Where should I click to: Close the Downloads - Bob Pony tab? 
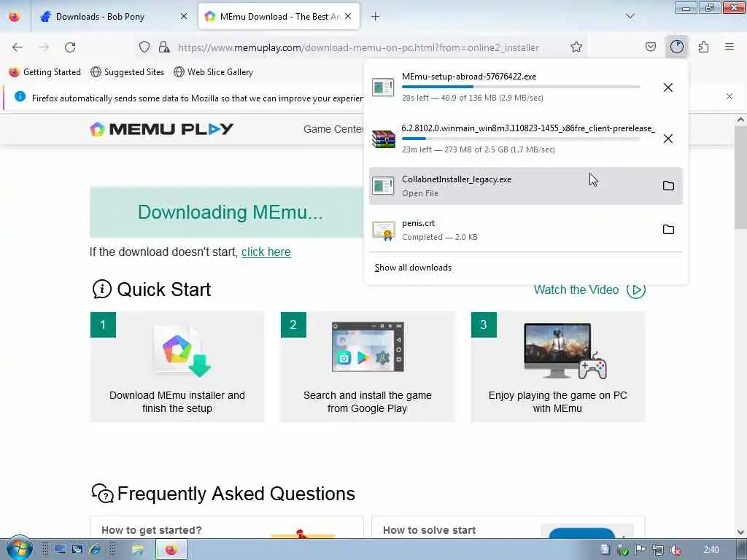point(183,16)
